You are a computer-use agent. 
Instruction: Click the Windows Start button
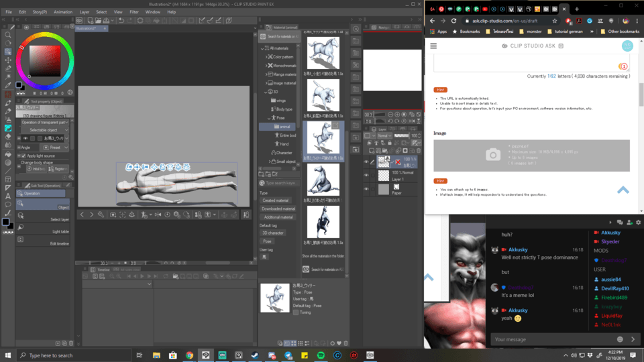coord(8,355)
